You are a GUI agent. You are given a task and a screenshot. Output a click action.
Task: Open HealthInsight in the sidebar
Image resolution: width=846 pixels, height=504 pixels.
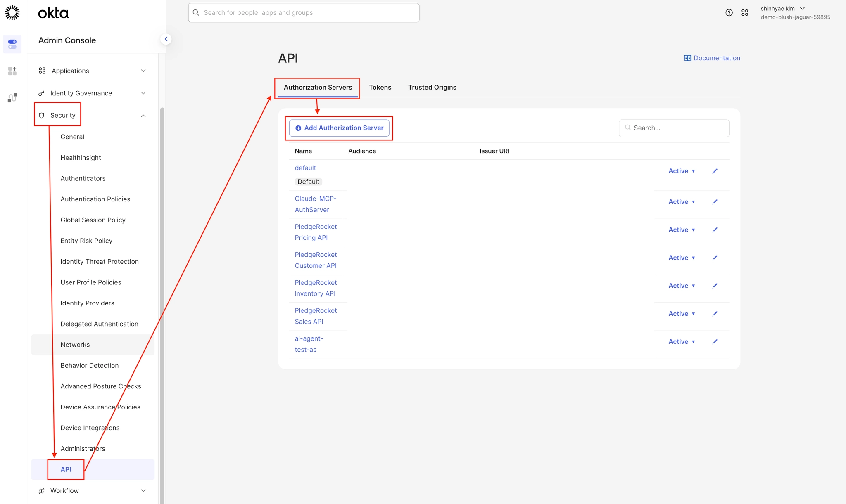tap(81, 158)
